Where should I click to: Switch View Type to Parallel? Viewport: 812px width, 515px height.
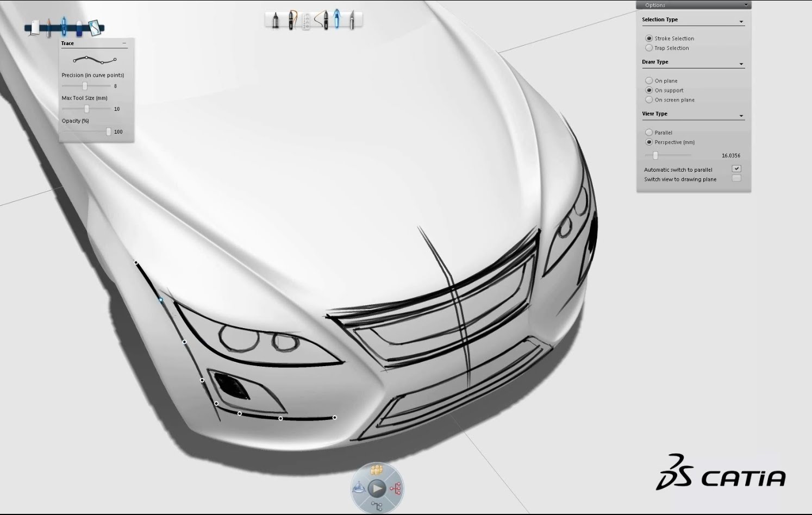click(649, 133)
